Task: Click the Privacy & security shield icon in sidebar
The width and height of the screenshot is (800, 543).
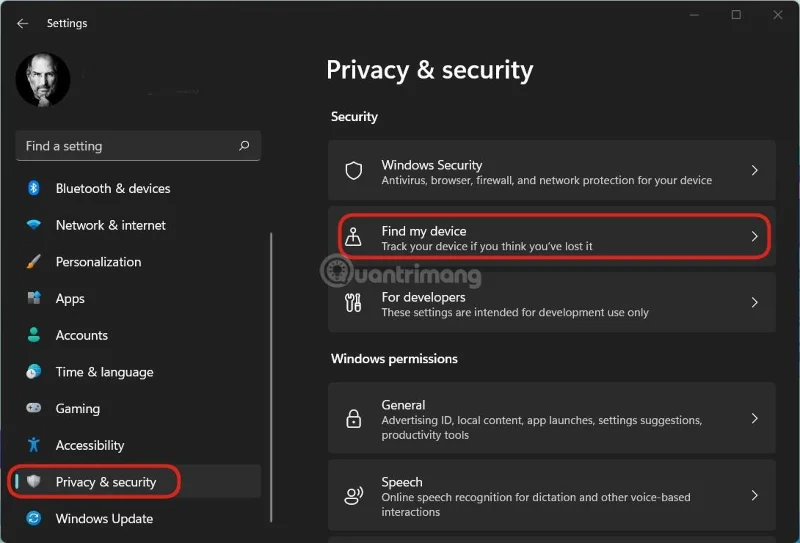Action: [34, 481]
